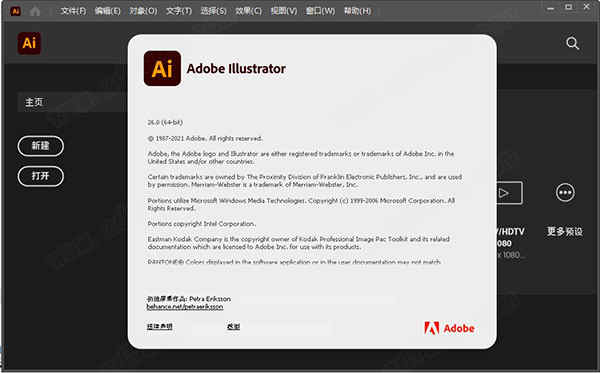Viewport: 600px width, 373px height.
Task: Open the 视图(V) menu
Action: coord(284,11)
